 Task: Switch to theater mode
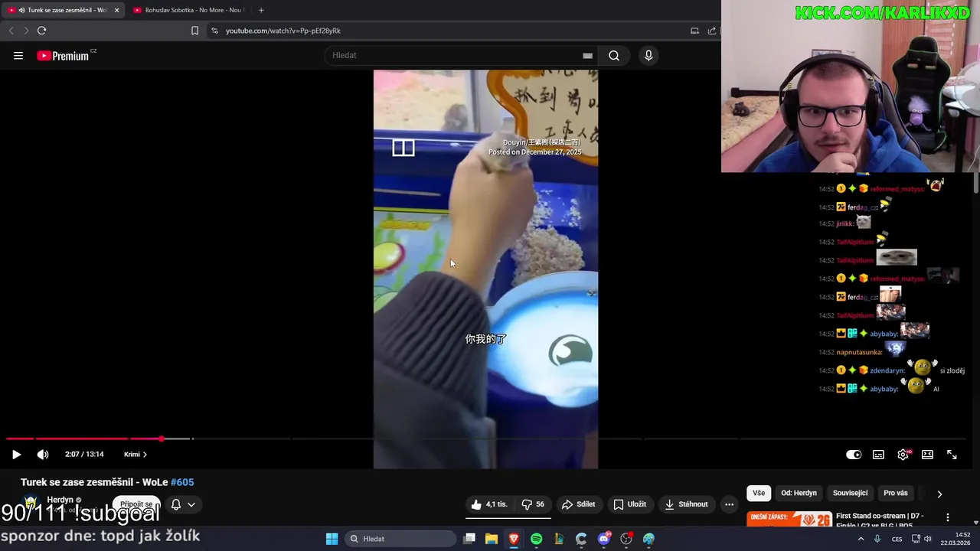click(x=927, y=455)
